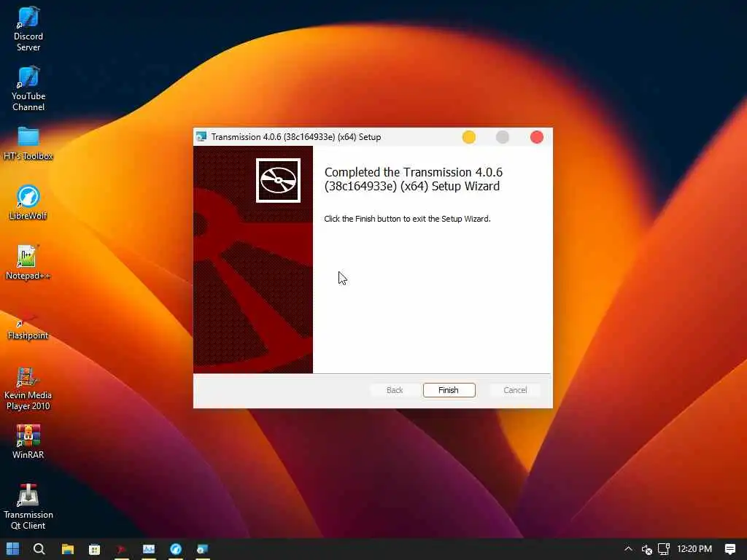
Task: Select the HT's Toolbox folder icon
Action: tap(28, 144)
